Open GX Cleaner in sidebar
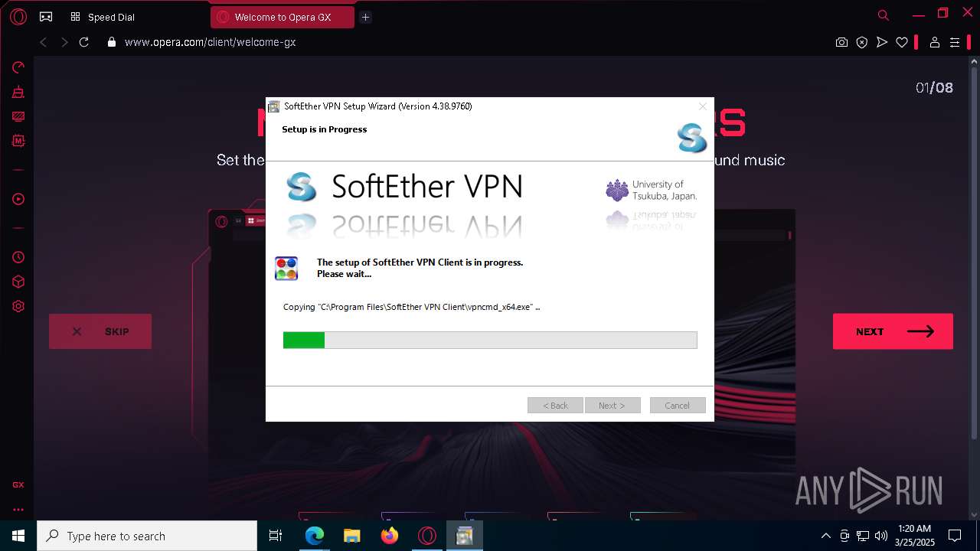This screenshot has height=551, width=980. [18, 92]
